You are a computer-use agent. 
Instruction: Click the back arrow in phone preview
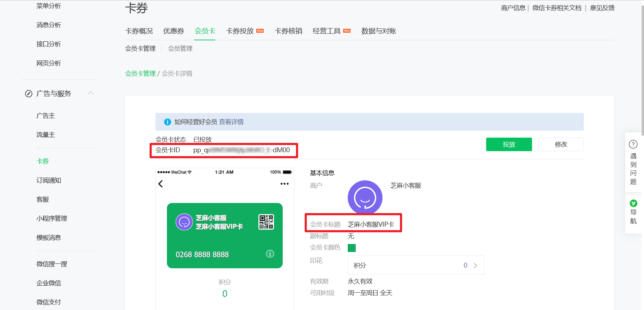click(161, 184)
